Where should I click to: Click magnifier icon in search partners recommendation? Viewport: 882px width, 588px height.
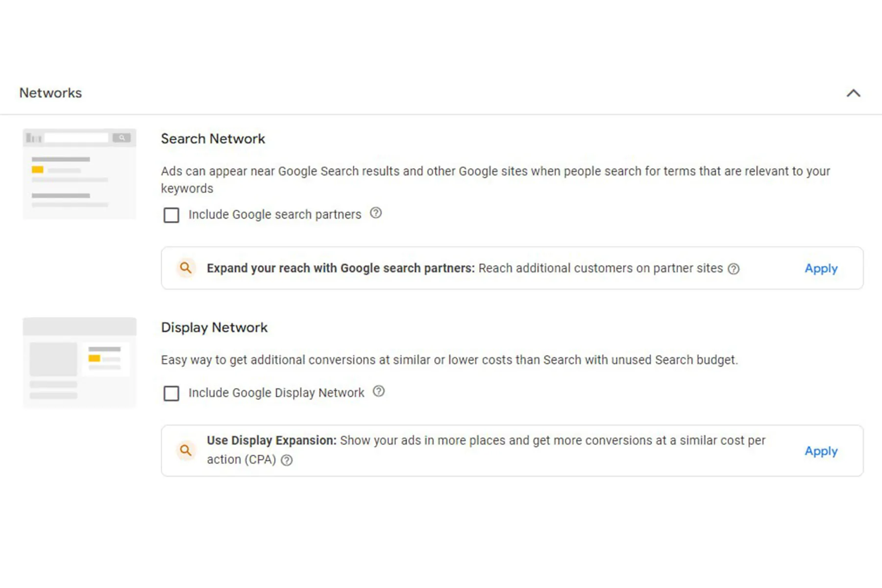click(x=186, y=268)
